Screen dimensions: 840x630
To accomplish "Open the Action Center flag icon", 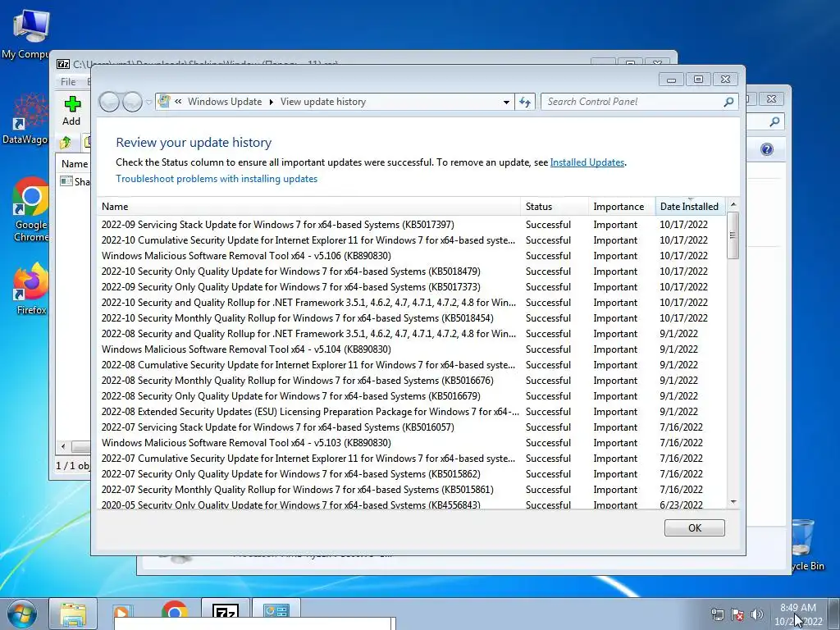I will [x=737, y=614].
